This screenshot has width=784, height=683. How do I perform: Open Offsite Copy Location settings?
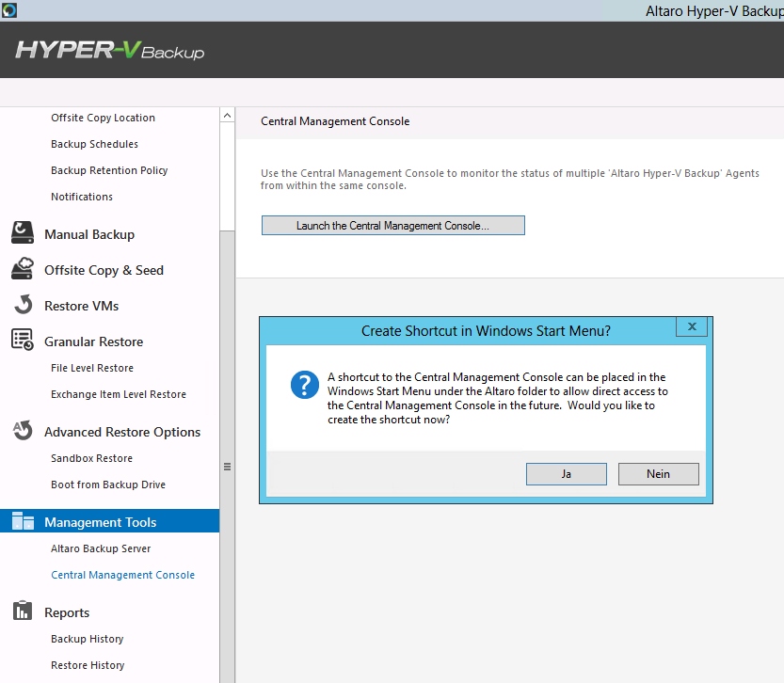coord(103,118)
